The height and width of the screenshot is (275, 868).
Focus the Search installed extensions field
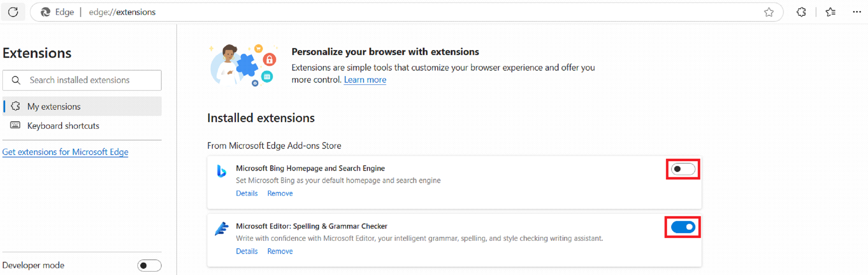tap(82, 80)
